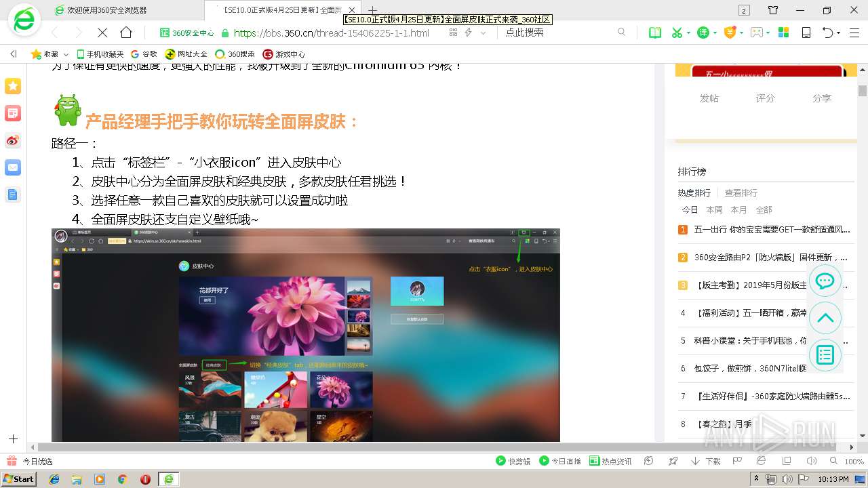The height and width of the screenshot is (488, 868).
Task: Open the 360搜索 bookmark
Action: 235,54
